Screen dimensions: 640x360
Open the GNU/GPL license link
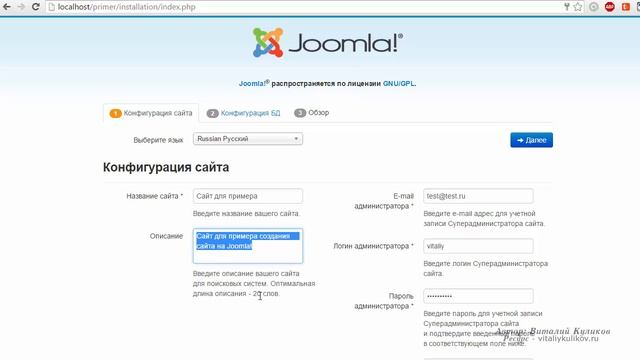click(x=398, y=83)
